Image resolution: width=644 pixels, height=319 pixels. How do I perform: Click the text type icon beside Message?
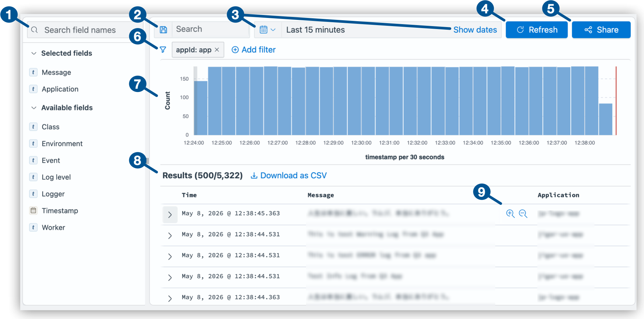click(33, 72)
